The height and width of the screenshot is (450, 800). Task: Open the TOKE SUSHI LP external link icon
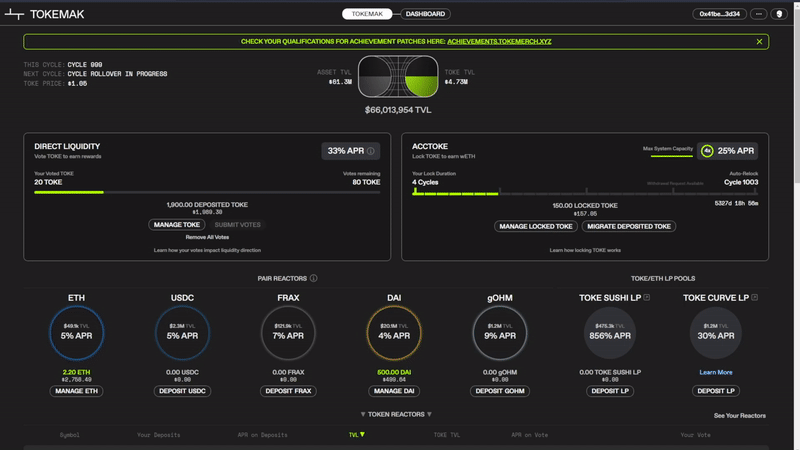coord(646,297)
